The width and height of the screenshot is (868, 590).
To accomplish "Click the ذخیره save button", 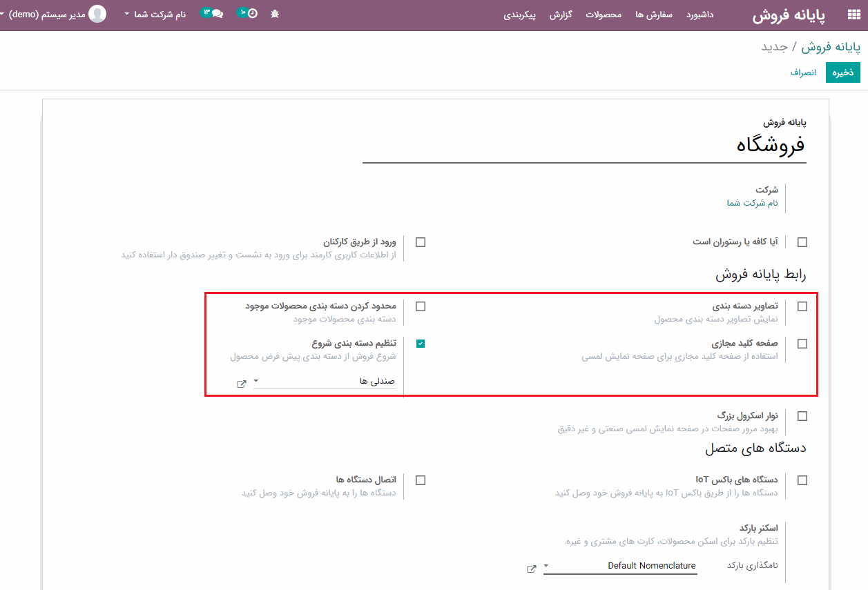I will point(842,72).
